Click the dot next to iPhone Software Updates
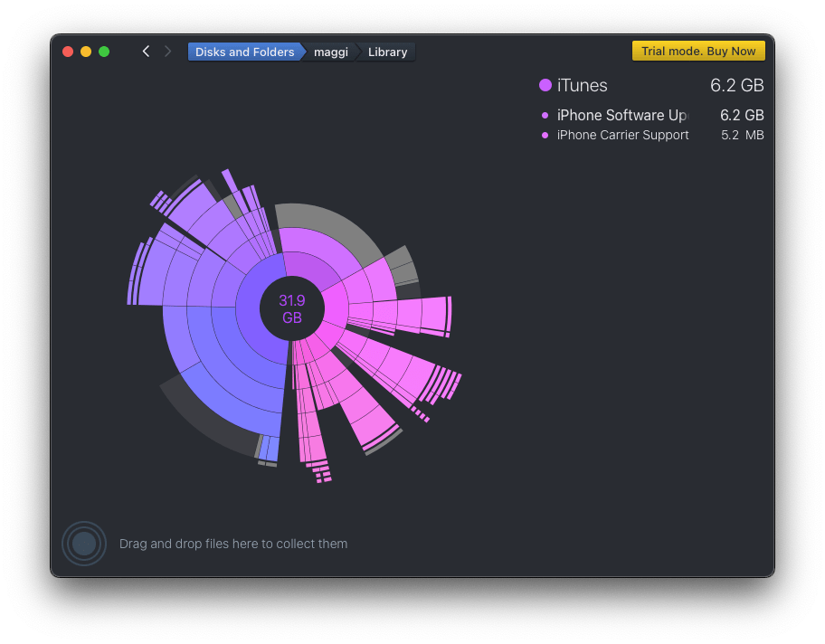The width and height of the screenshot is (825, 644). click(545, 116)
